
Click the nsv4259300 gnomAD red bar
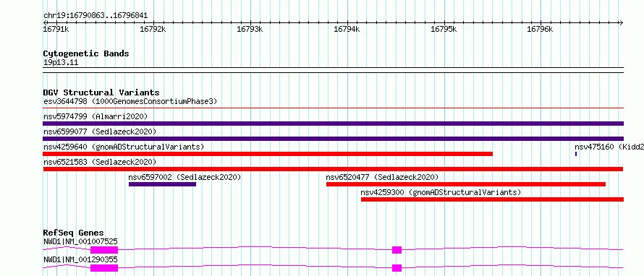[x=492, y=199]
